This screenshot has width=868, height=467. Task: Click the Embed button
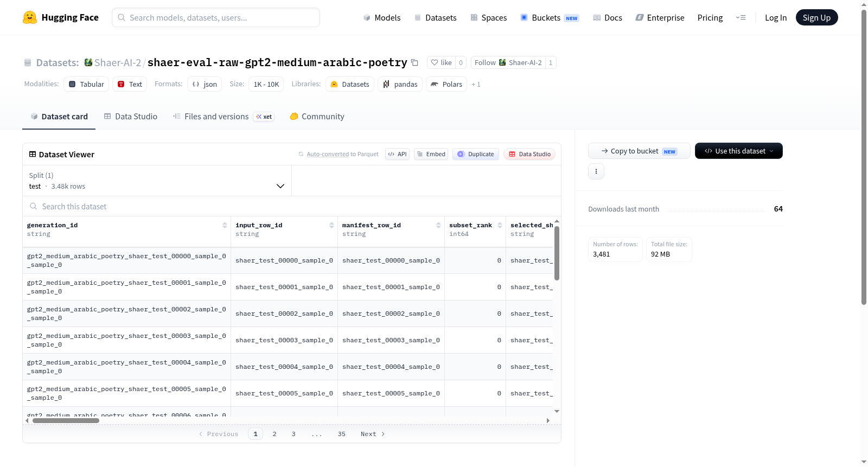point(431,154)
